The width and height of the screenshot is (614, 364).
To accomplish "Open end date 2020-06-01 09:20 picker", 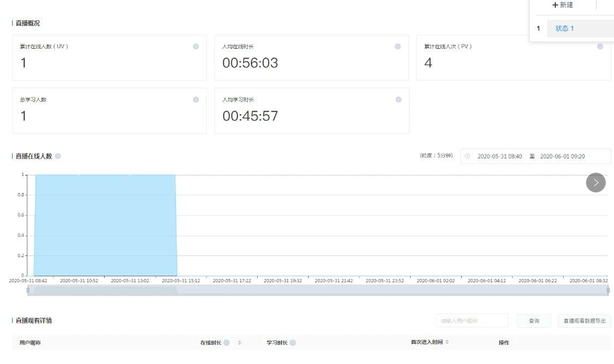I will pyautogui.click(x=562, y=156).
